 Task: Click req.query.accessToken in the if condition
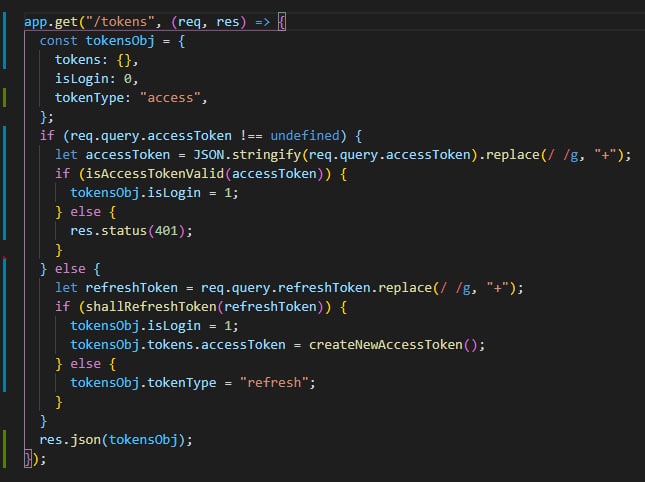(x=151, y=136)
